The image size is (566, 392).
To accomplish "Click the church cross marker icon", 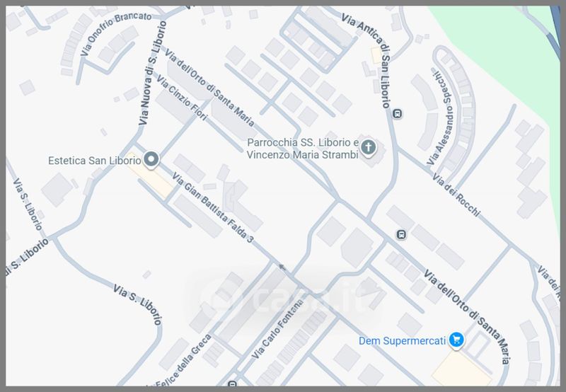I will [x=368, y=147].
